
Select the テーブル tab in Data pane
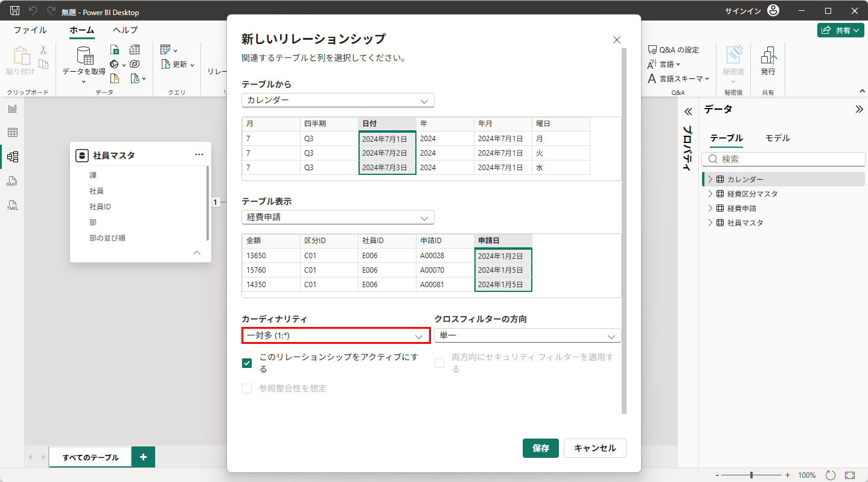tap(726, 138)
